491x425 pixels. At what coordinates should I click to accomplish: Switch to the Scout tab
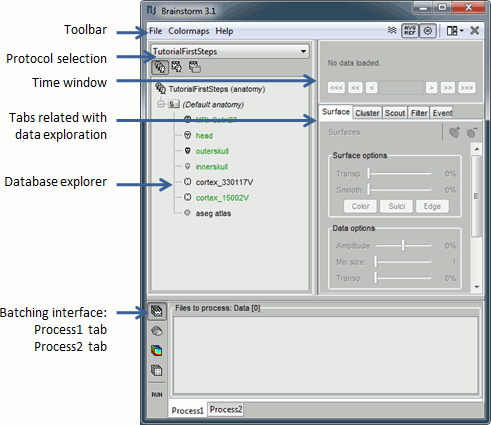395,113
